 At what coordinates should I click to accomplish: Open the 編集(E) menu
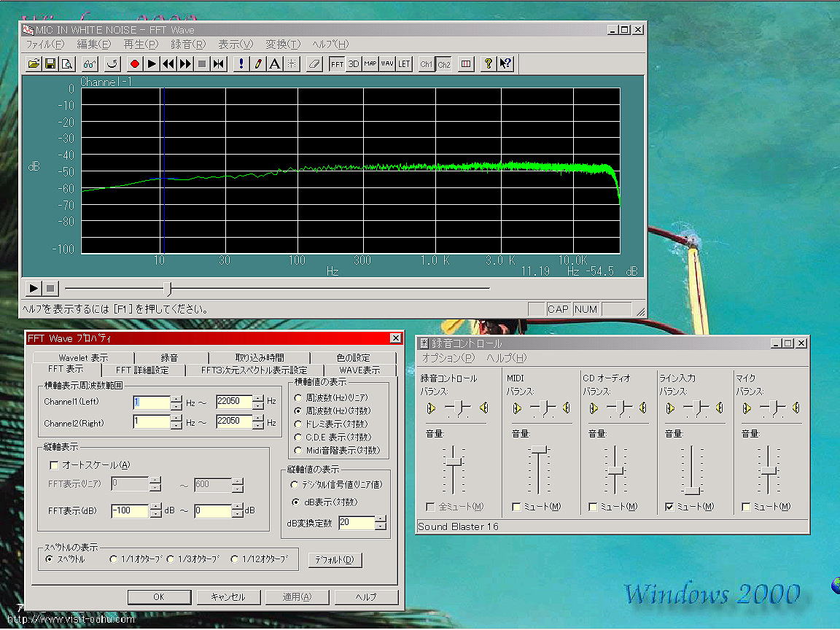(x=94, y=44)
